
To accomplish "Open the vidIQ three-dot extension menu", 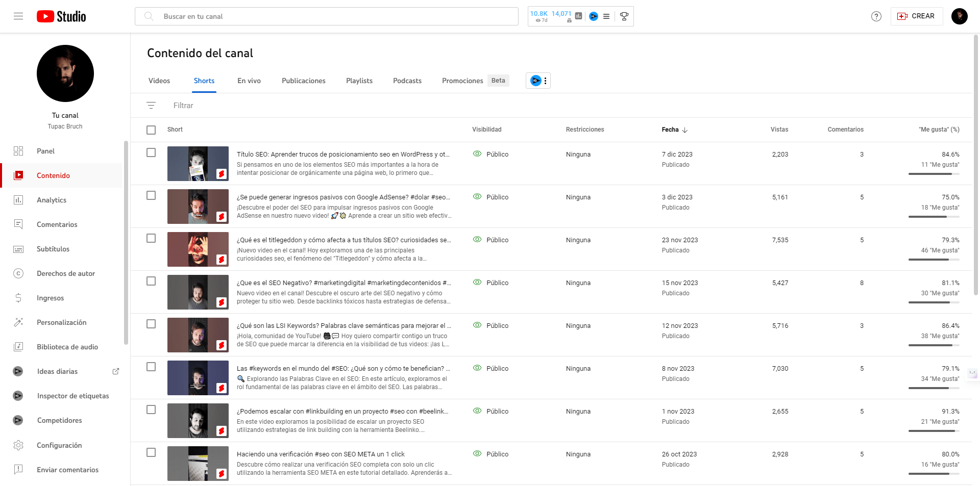I will tap(545, 81).
